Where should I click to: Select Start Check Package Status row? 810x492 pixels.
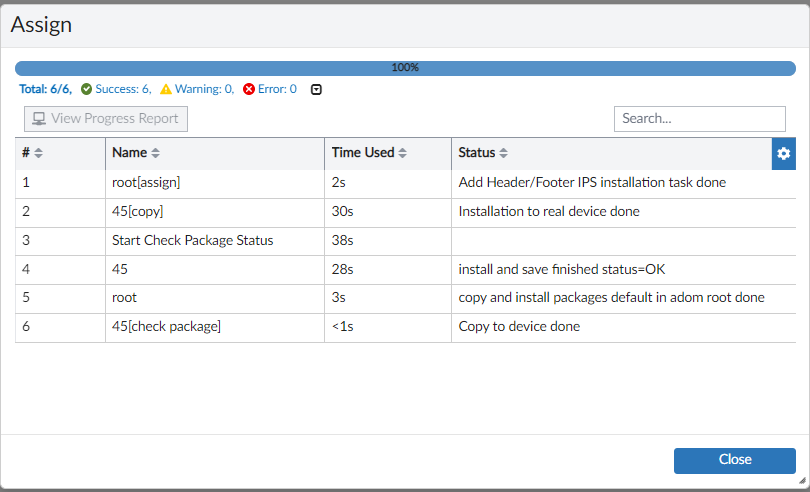coord(193,240)
